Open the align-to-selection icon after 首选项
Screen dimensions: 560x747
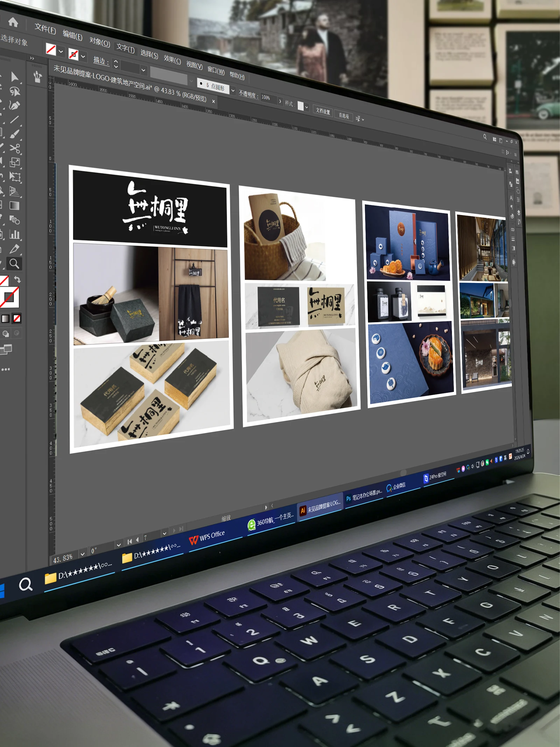pyautogui.click(x=358, y=119)
